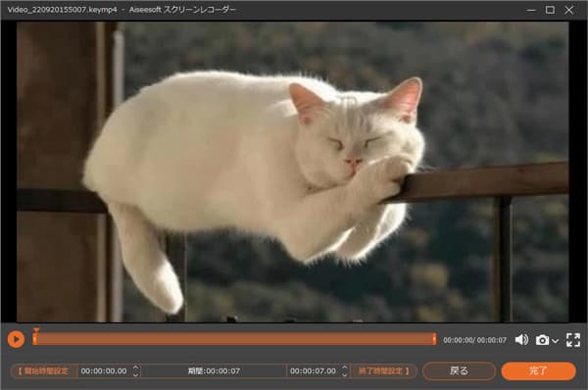
Task: Click the 戻る back button
Action: pyautogui.click(x=459, y=371)
